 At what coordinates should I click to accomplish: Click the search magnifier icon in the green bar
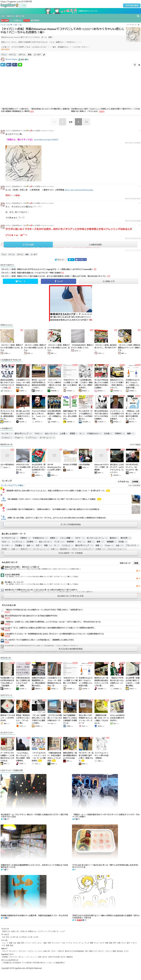138,16
